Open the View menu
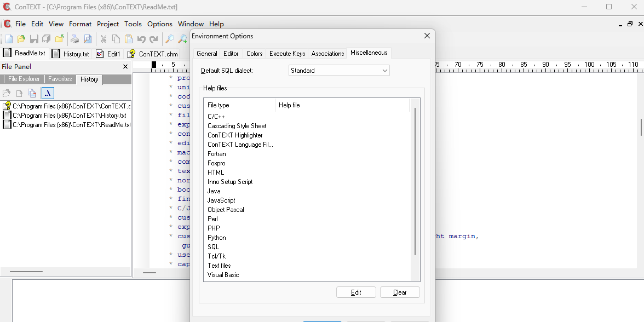The width and height of the screenshot is (644, 322). (56, 24)
